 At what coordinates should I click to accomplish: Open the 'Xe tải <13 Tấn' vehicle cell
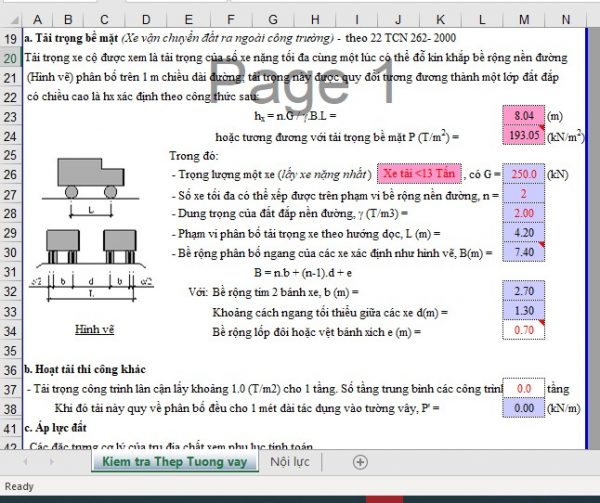click(x=419, y=175)
